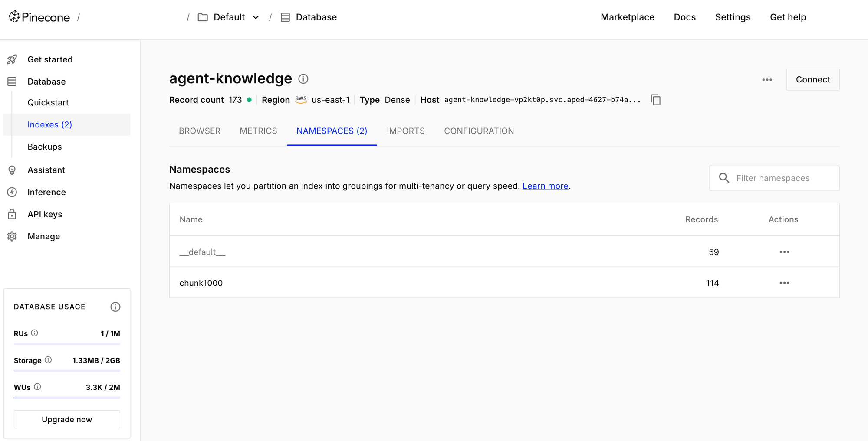Click the folder icon beside Default
Image resolution: width=868 pixels, height=441 pixels.
pos(203,17)
